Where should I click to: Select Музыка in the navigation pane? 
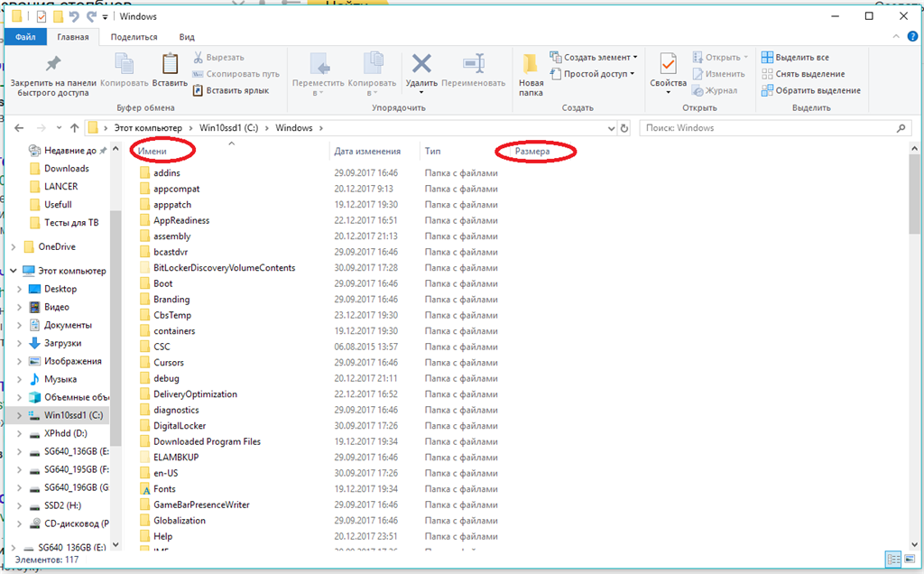(60, 380)
